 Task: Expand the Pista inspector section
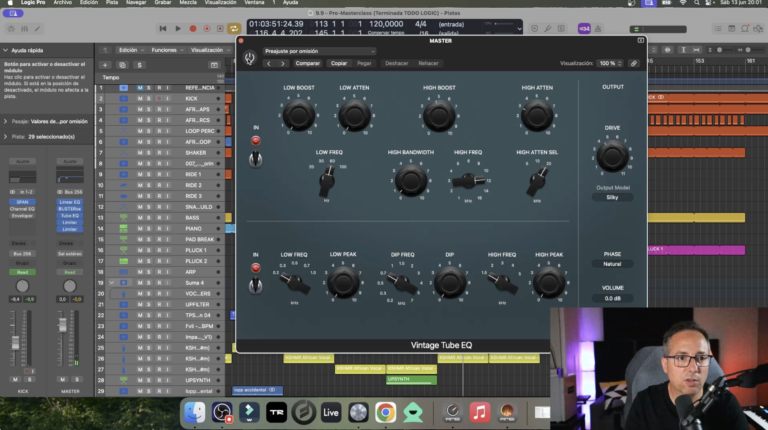[5, 137]
